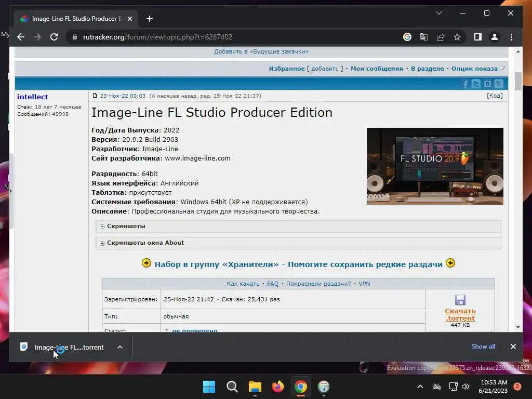Open user profile intellect
The image size is (532, 399).
(33, 97)
